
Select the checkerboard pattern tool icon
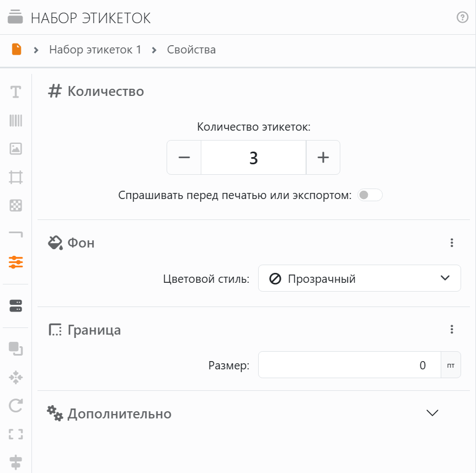(x=16, y=206)
